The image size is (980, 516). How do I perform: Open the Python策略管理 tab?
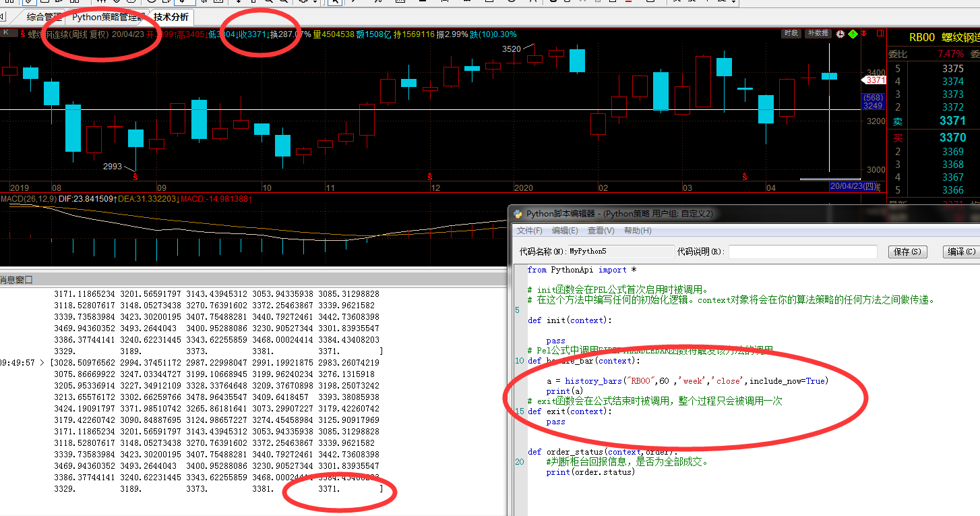(x=108, y=17)
